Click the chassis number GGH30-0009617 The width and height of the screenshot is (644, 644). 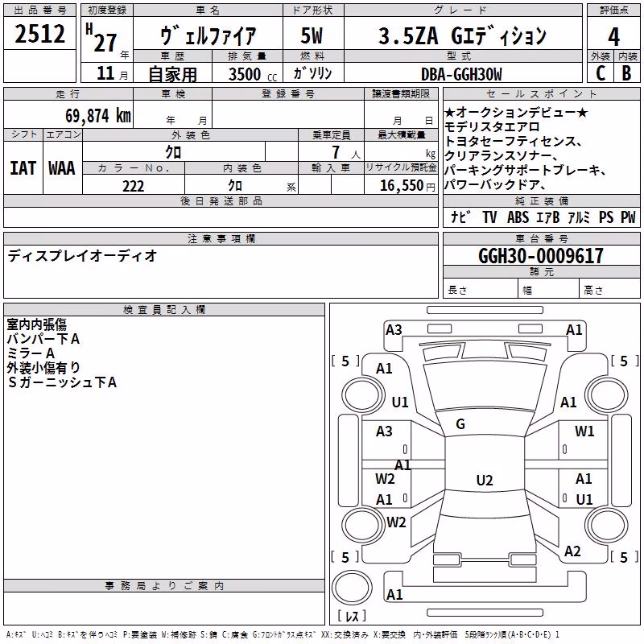pyautogui.click(x=541, y=256)
